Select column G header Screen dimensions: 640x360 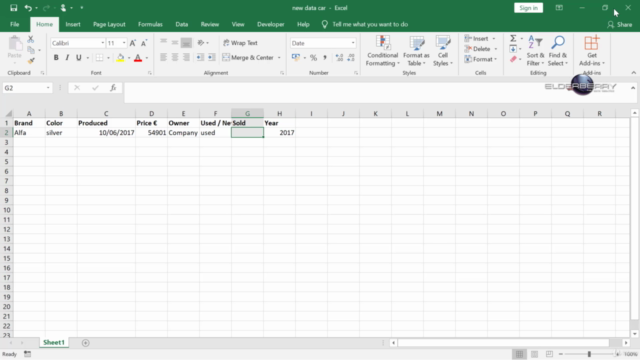[x=247, y=113]
